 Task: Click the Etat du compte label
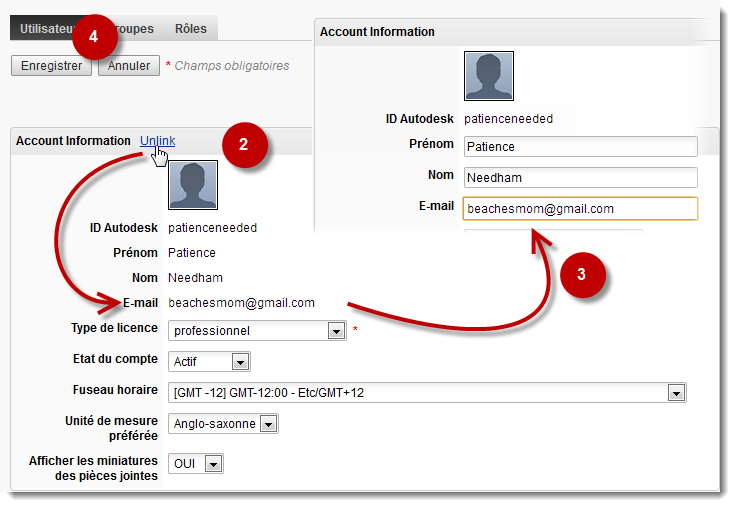[115, 359]
